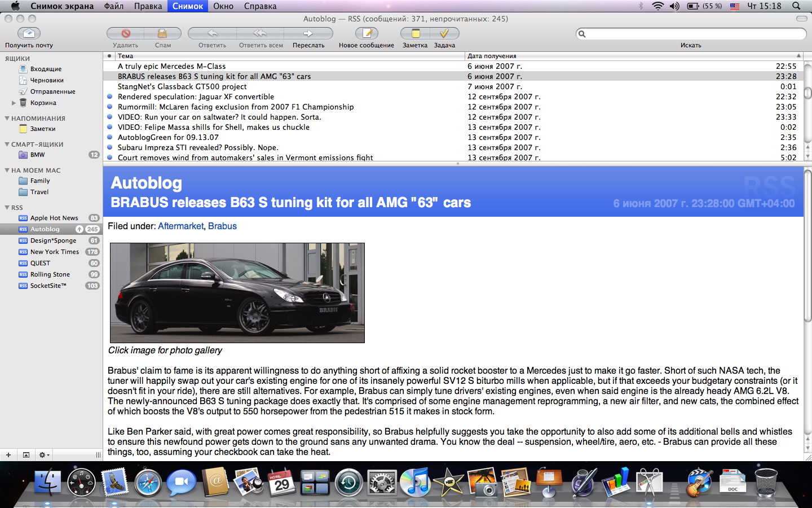Select the Trash (Корзина) mailbox
Screen dimensions: 812x508
43,103
